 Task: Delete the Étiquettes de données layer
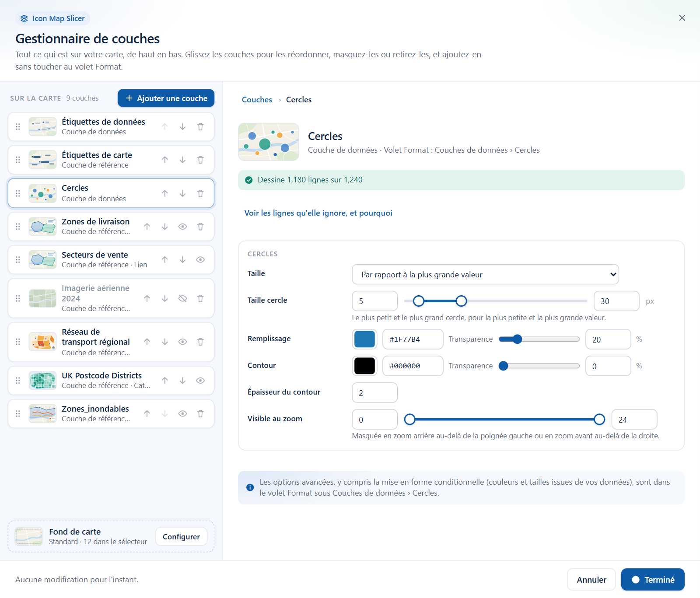coord(200,127)
